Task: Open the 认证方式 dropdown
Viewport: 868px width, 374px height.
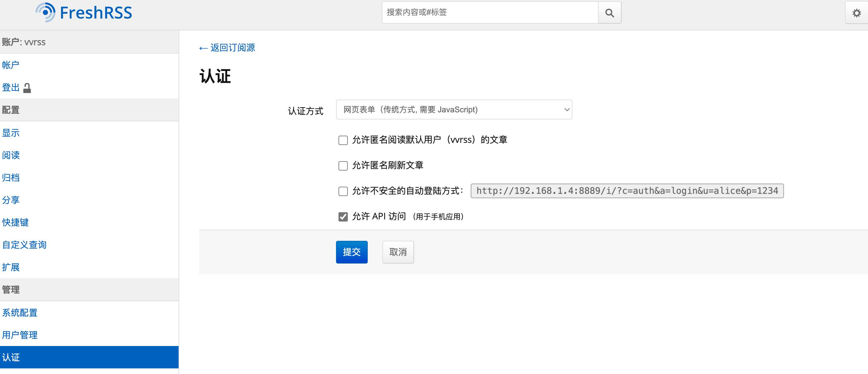Action: click(x=454, y=110)
